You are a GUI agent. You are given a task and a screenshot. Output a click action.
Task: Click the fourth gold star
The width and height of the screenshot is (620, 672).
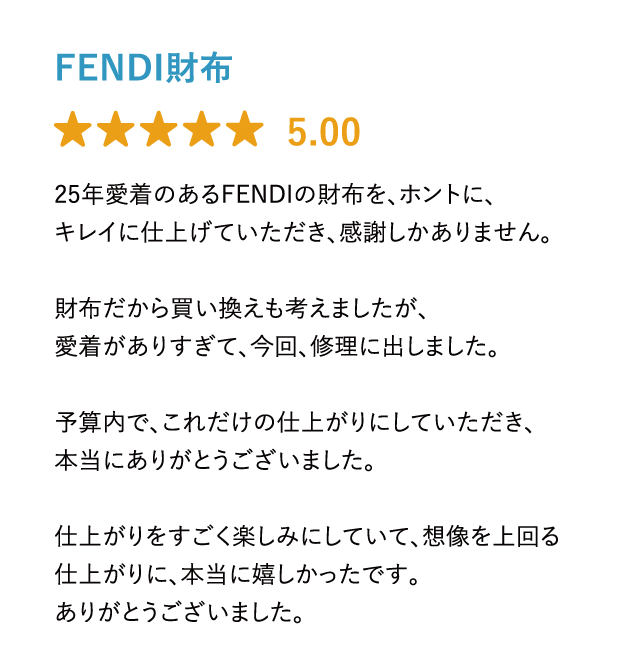point(201,129)
